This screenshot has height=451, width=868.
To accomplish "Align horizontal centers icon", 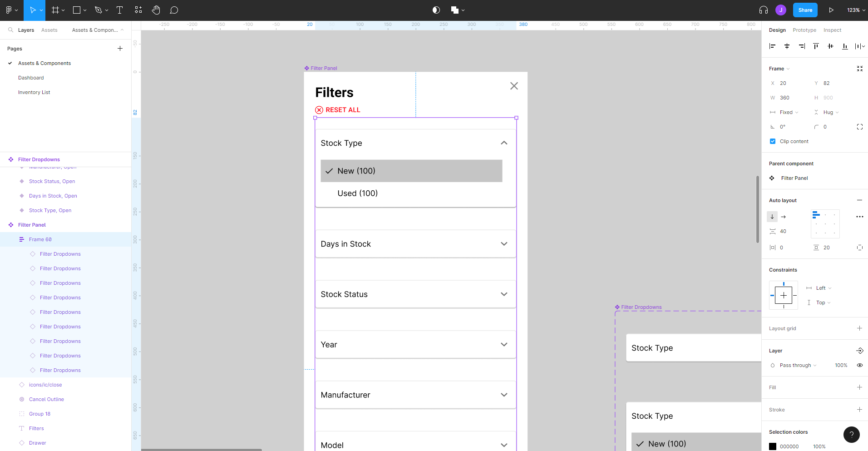I will pyautogui.click(x=787, y=46).
